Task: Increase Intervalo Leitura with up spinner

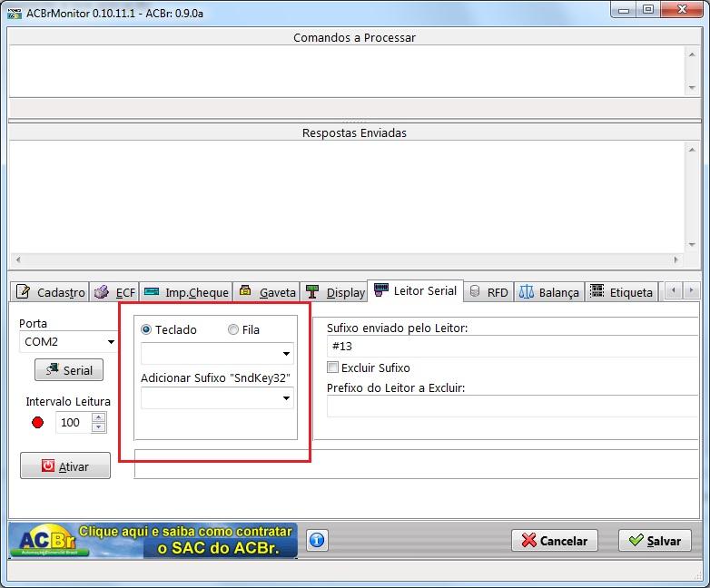Action: click(99, 417)
